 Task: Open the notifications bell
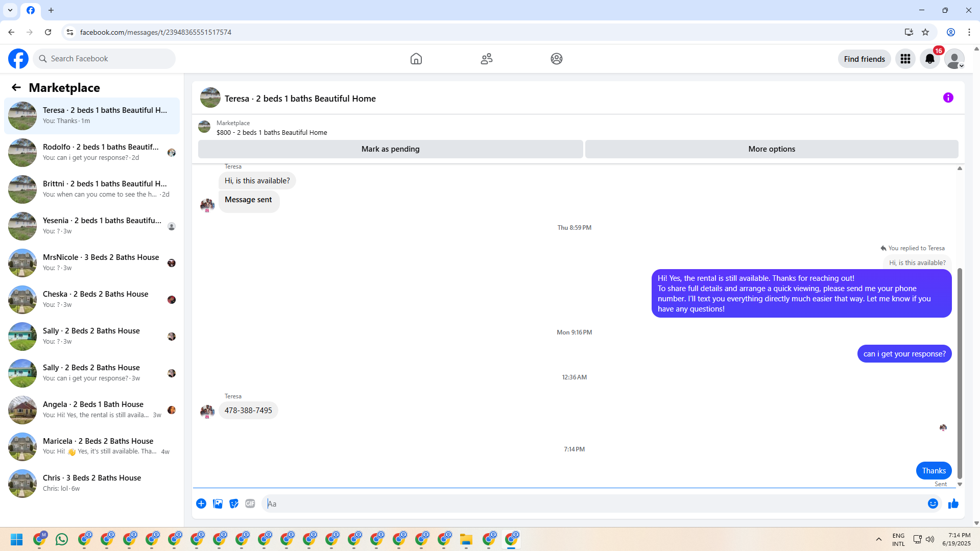click(x=930, y=59)
